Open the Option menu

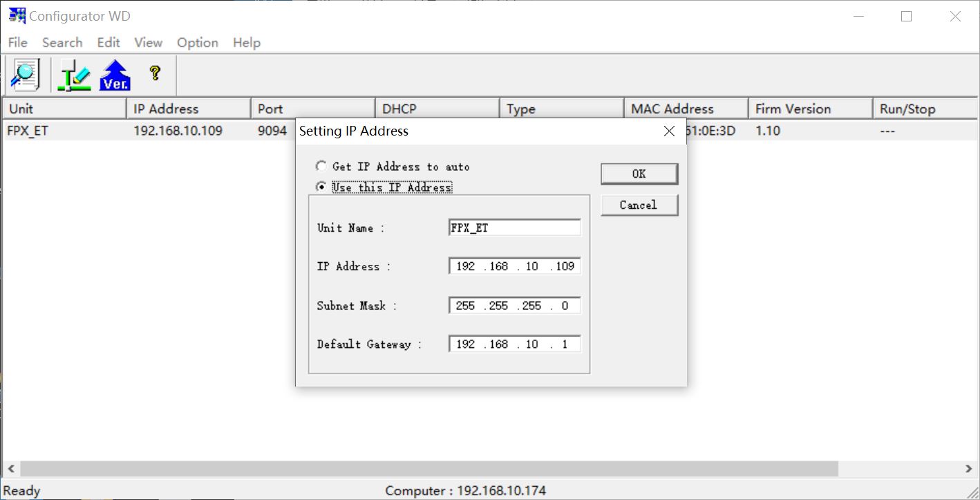(x=197, y=43)
